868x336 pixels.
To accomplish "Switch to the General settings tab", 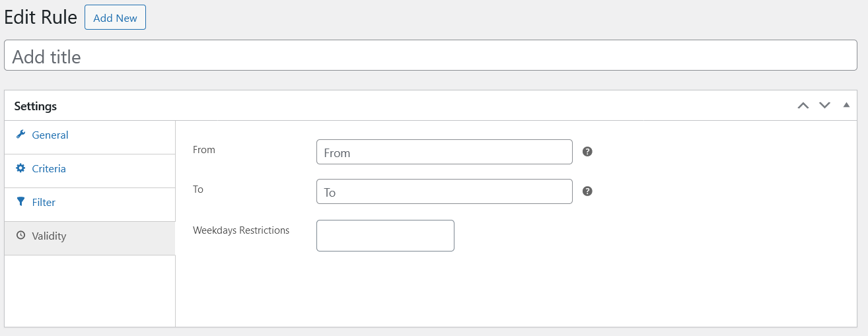I will tap(50, 135).
